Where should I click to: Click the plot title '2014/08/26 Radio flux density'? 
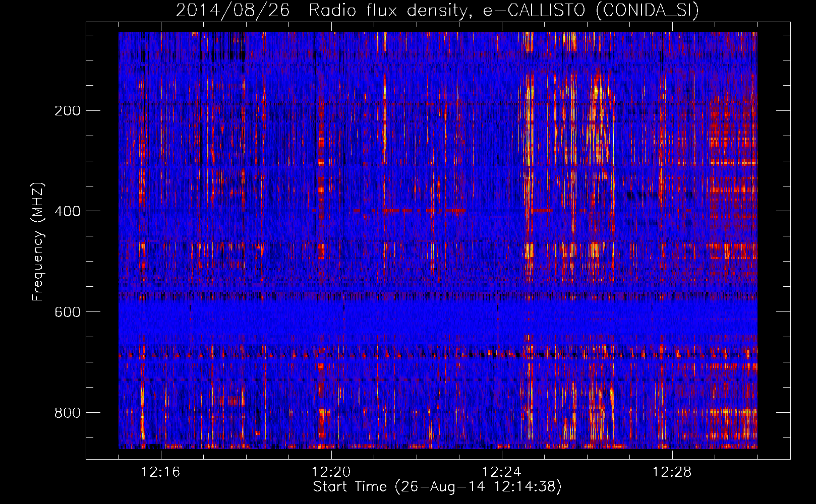(437, 10)
